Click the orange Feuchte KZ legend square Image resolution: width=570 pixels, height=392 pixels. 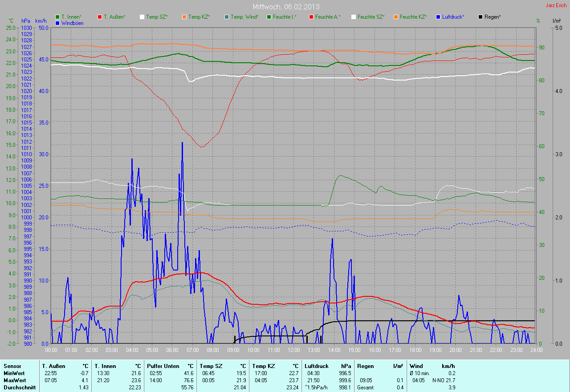tap(396, 17)
